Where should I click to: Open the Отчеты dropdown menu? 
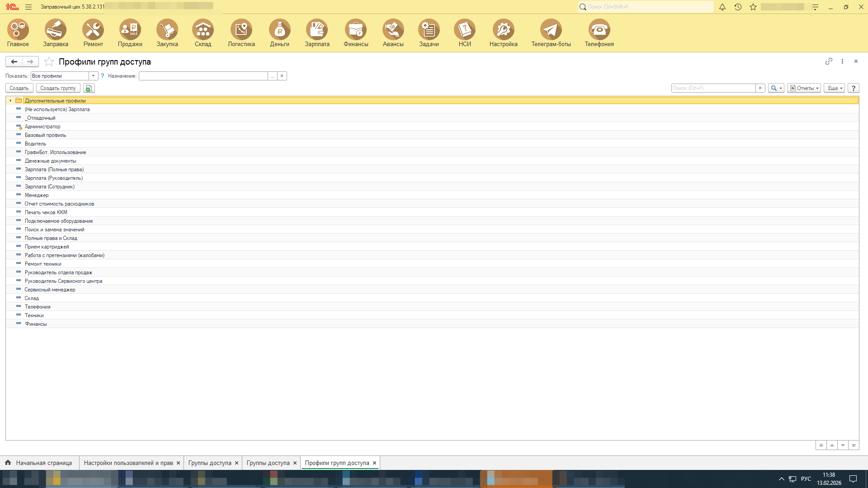pos(804,88)
